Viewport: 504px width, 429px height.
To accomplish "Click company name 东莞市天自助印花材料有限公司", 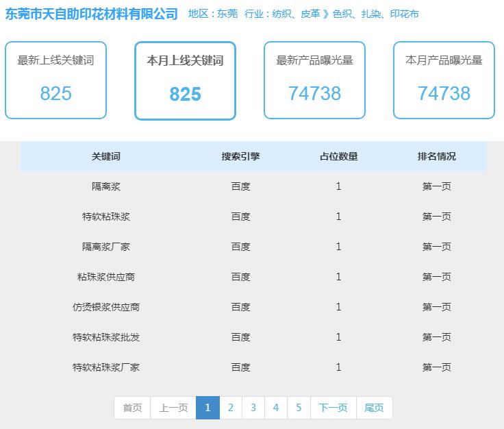I will pos(91,14).
